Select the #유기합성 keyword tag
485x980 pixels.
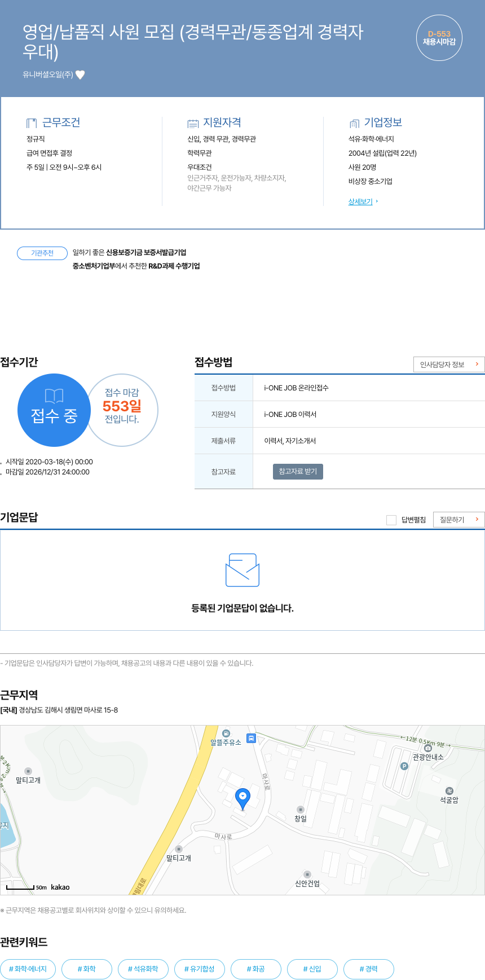pyautogui.click(x=200, y=969)
